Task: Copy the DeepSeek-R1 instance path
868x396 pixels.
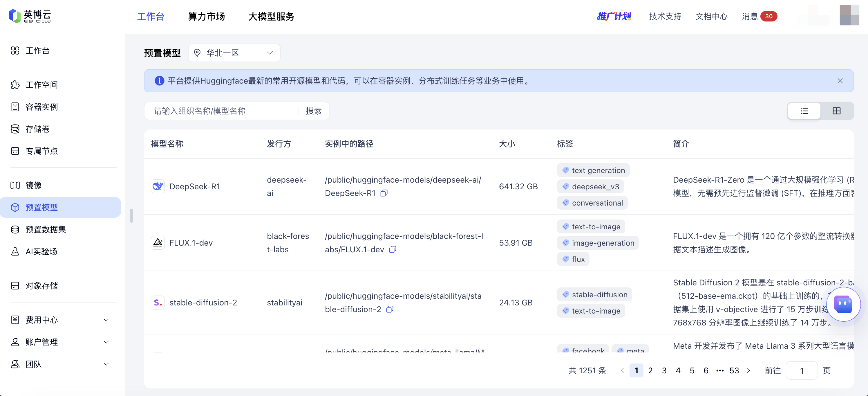Action: tap(384, 193)
